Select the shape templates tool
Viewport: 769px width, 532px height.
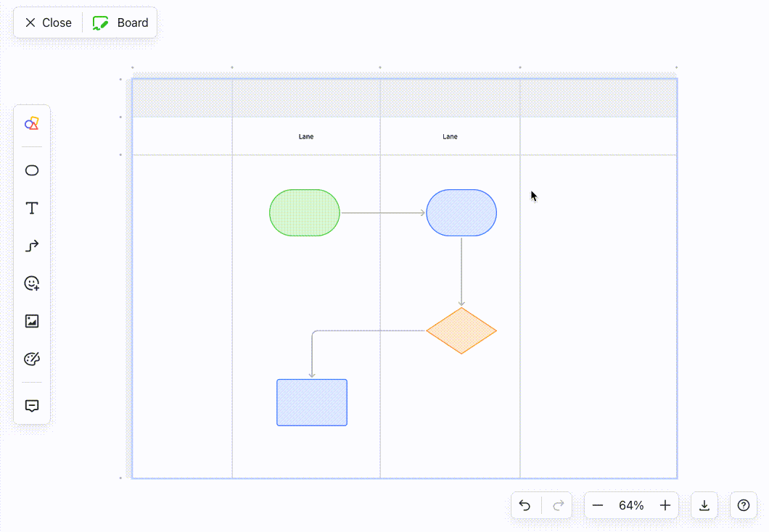pyautogui.click(x=31, y=123)
